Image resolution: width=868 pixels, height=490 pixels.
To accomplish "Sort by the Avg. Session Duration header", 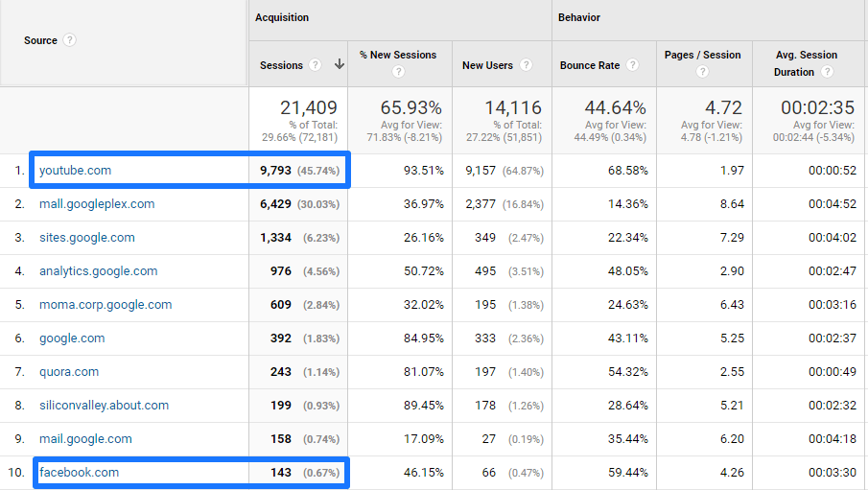I will (x=806, y=63).
